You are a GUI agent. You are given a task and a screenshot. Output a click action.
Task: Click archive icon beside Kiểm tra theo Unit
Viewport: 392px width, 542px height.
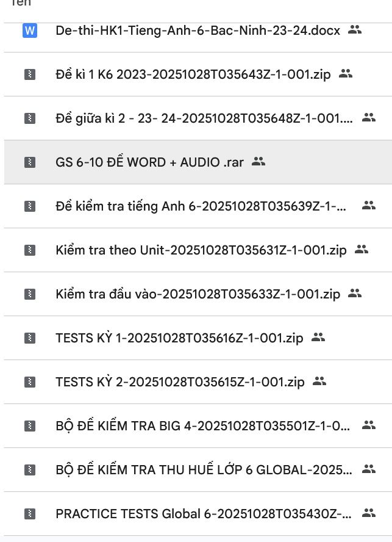[29, 250]
